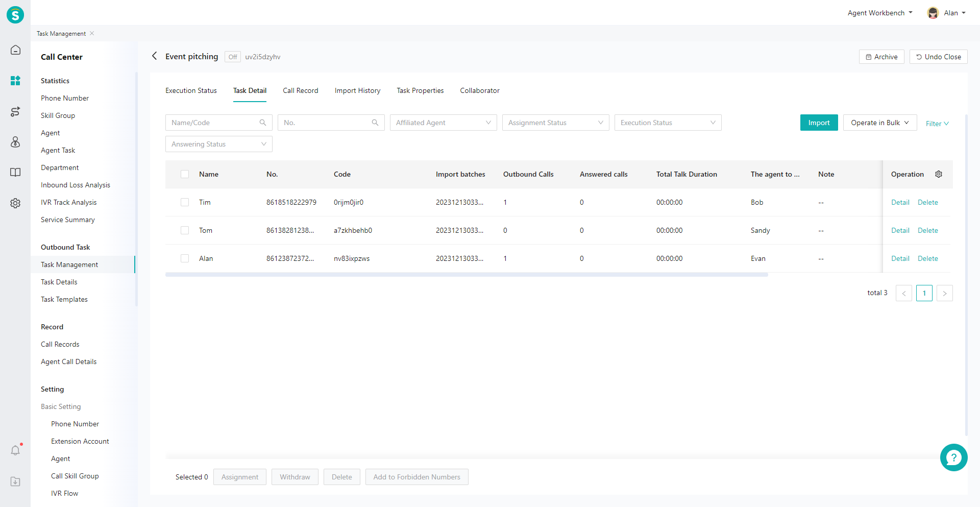The image size is (980, 507).
Task: Open the Agent Workbench dropdown
Action: tap(880, 13)
